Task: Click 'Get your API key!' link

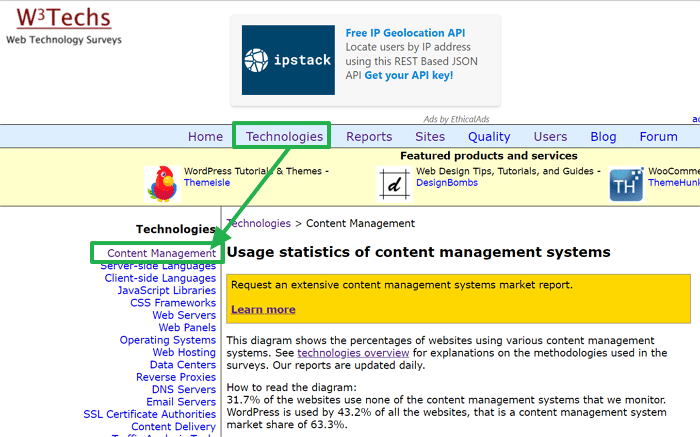Action: (x=408, y=75)
